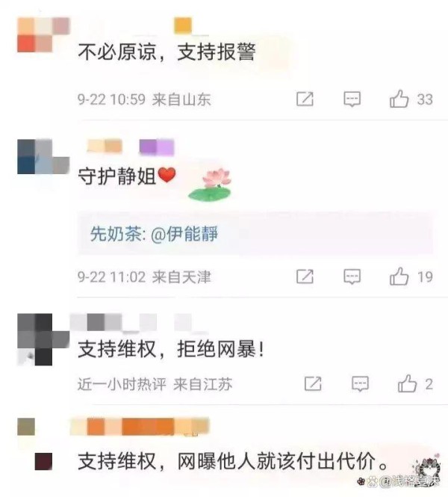
Task: Reply to the 支持维权，拒绝网暴 comment
Action: coord(361,384)
